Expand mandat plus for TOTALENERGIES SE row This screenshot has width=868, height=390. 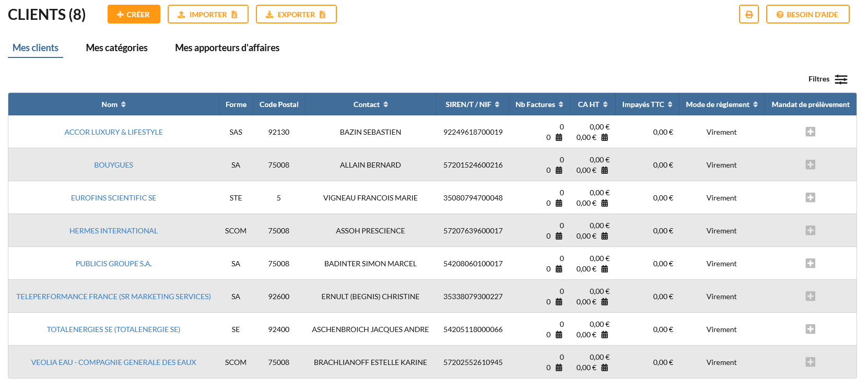(811, 329)
